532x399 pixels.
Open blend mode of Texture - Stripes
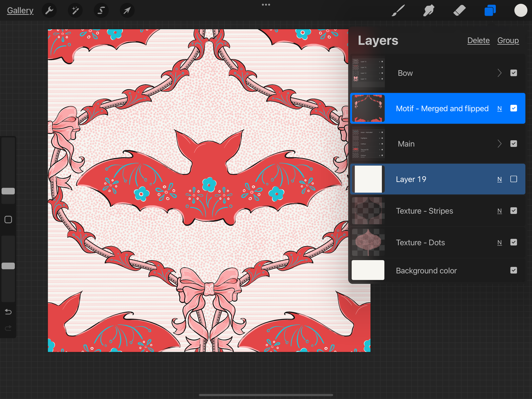pyautogui.click(x=499, y=211)
